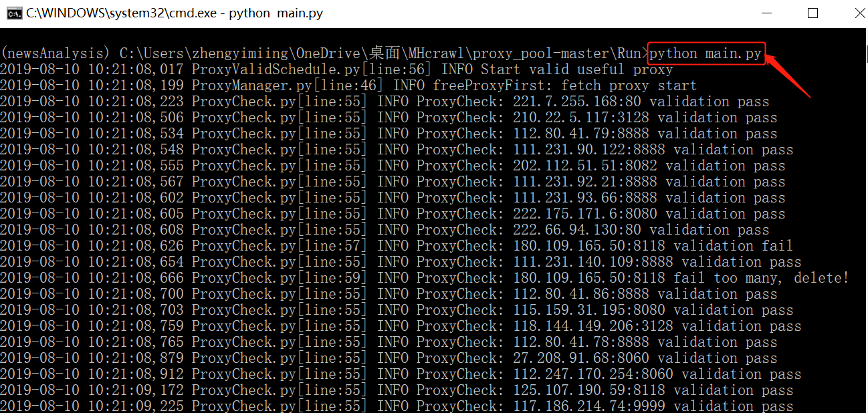Image resolution: width=868 pixels, height=413 pixels.
Task: Click the command 'python main.py' at the prompt
Action: [706, 53]
